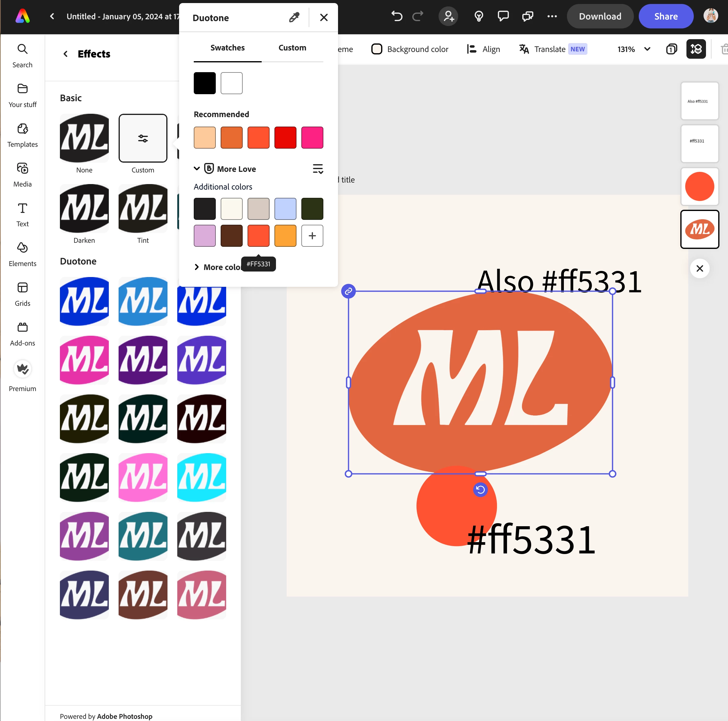This screenshot has width=728, height=721.
Task: Open the Elements sidebar panel
Action: click(x=22, y=254)
